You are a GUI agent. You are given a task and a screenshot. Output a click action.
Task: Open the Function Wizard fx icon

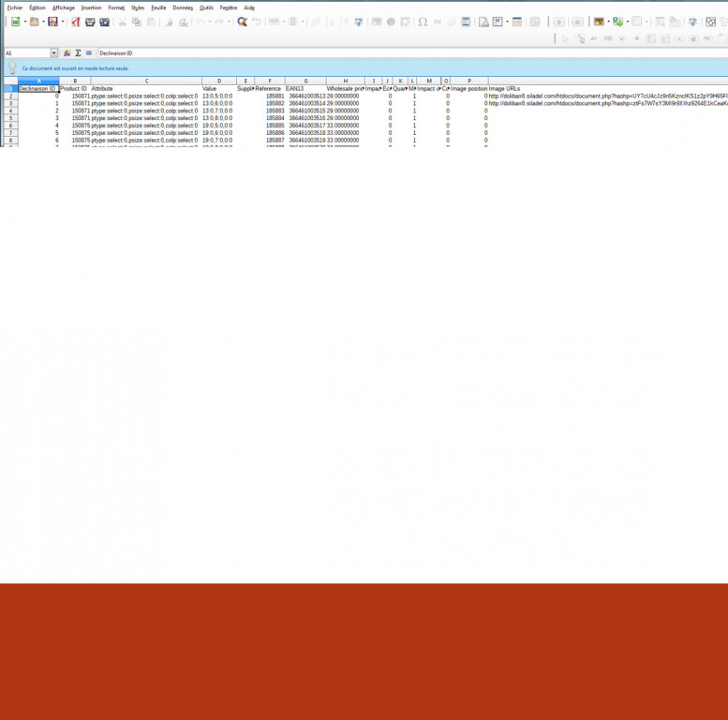67,53
